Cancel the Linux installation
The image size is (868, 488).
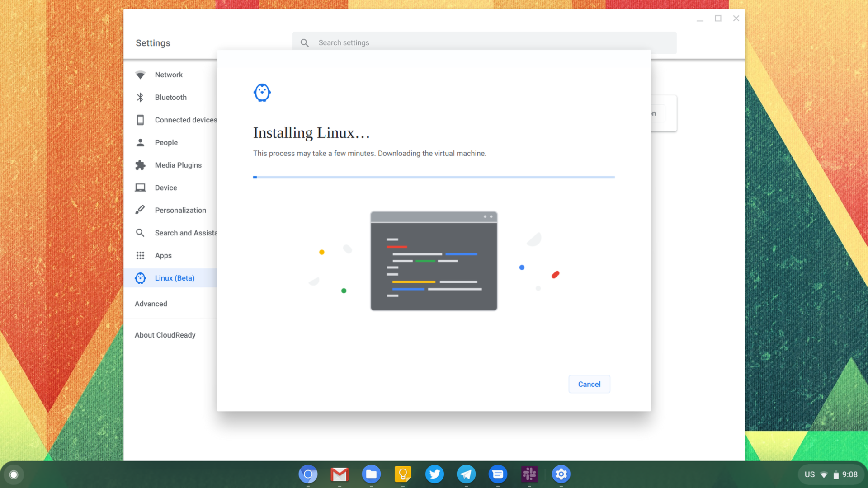pos(589,384)
